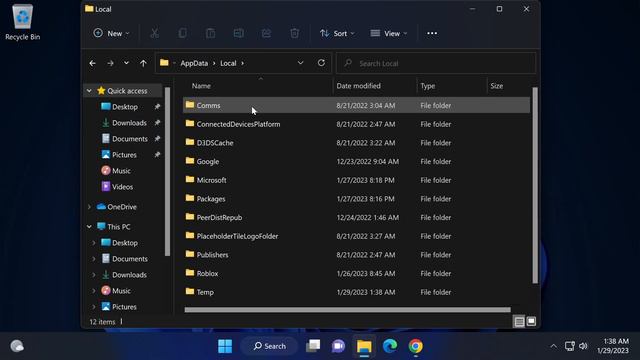Go up one folder level
This screenshot has height=360, width=640.
pos(143,63)
